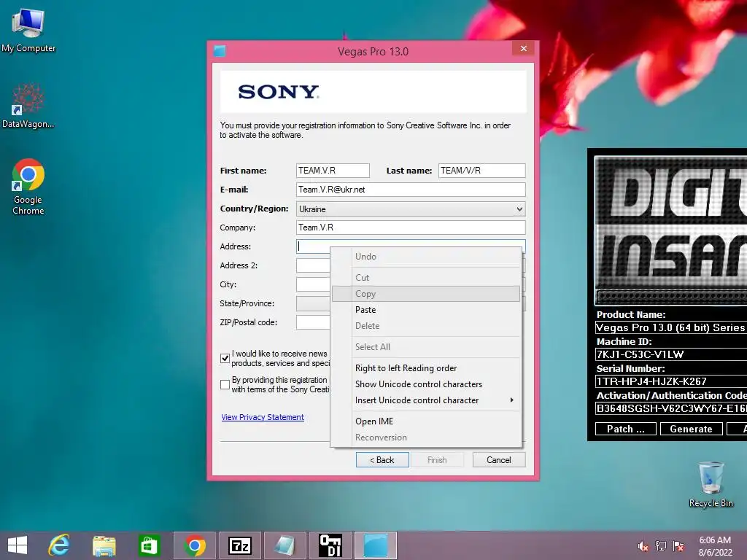Click Reconversion in the context menu

(x=426, y=437)
